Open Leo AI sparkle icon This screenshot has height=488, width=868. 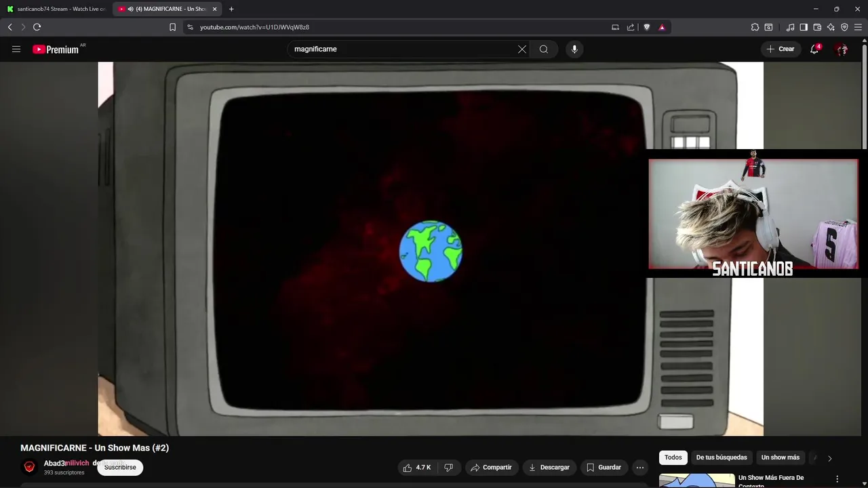(831, 27)
